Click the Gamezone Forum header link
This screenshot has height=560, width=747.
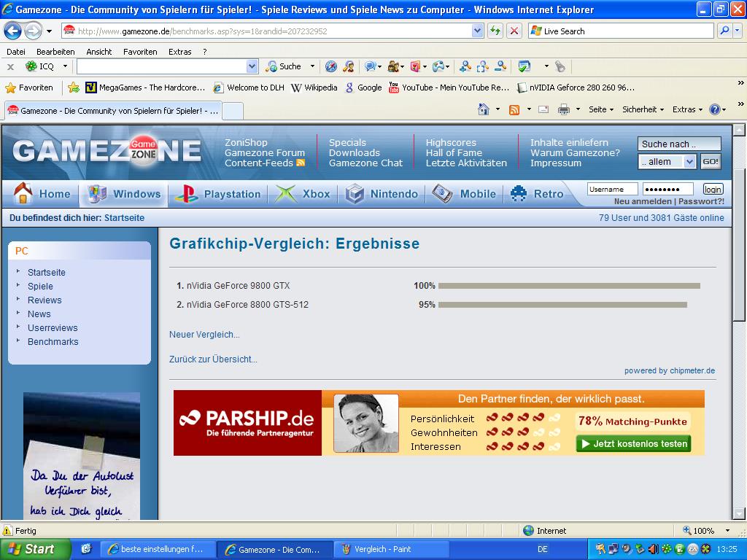(x=264, y=153)
